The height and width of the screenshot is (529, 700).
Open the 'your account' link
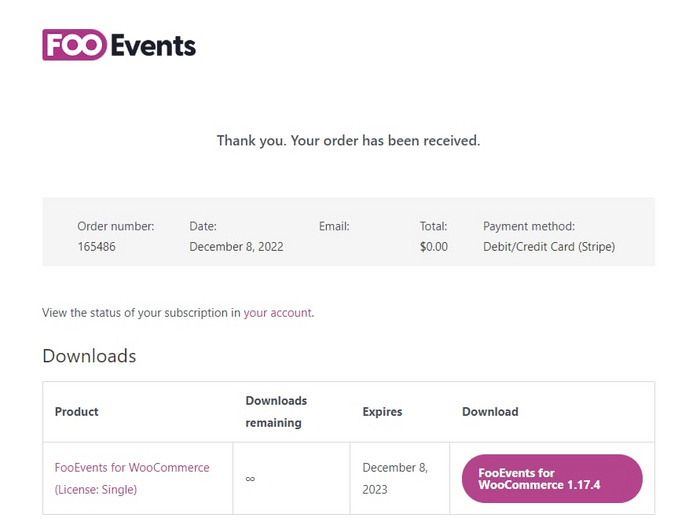coord(277,313)
